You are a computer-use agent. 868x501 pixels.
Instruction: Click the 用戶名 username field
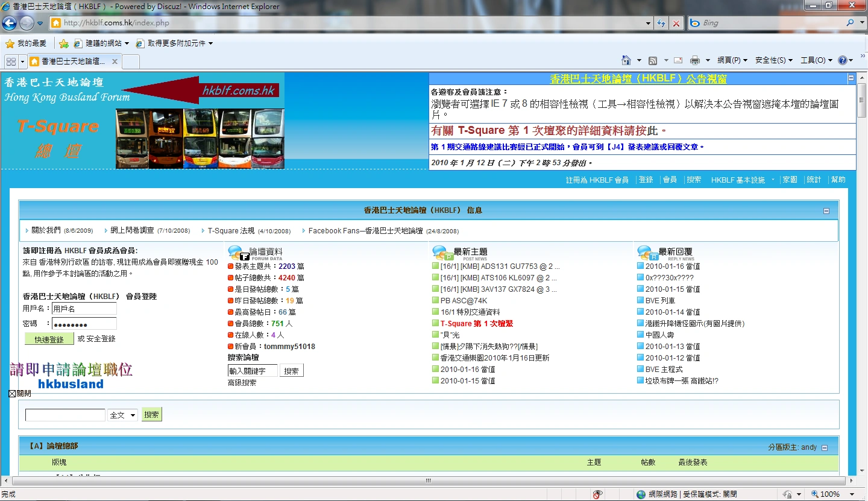[84, 309]
